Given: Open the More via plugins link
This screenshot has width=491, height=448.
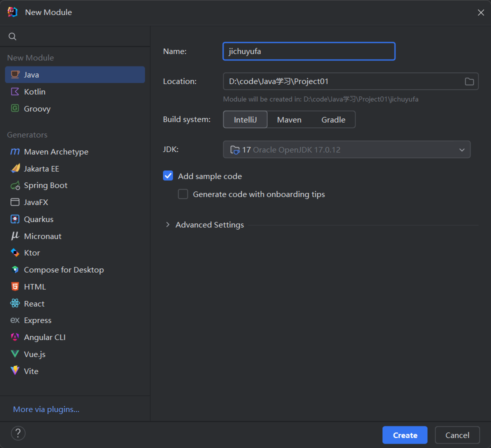Looking at the screenshot, I should [x=46, y=409].
